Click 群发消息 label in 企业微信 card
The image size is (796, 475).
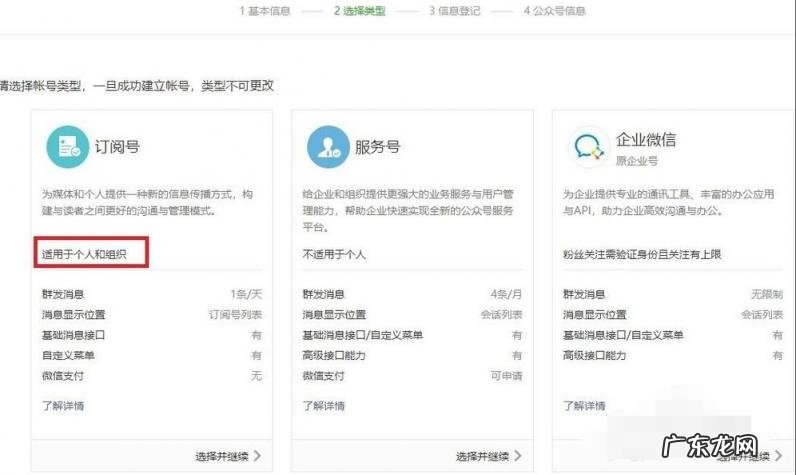click(584, 294)
